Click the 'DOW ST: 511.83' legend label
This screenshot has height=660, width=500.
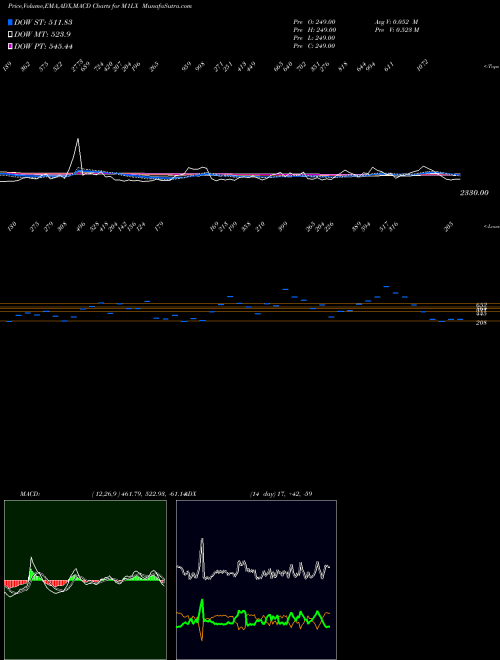click(43, 22)
